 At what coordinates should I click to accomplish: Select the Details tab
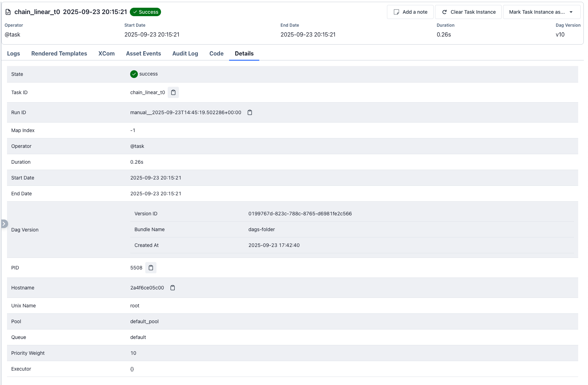pos(244,53)
